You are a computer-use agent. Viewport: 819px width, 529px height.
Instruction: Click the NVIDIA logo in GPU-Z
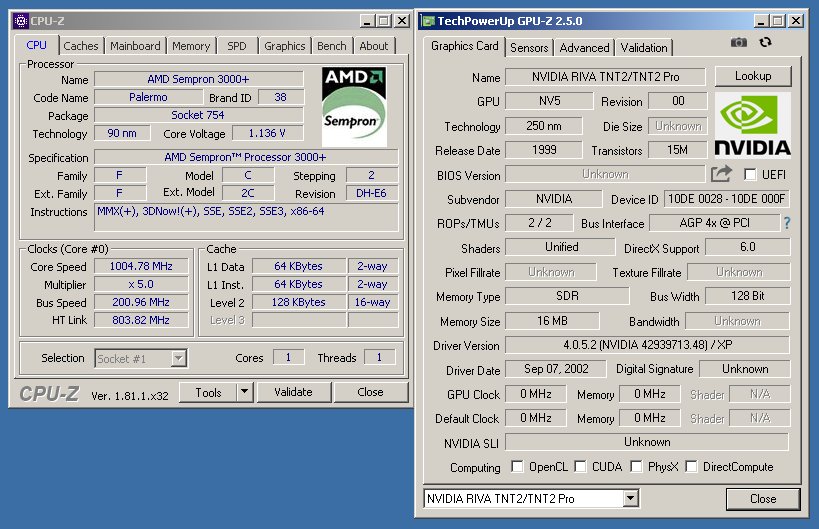(753, 125)
